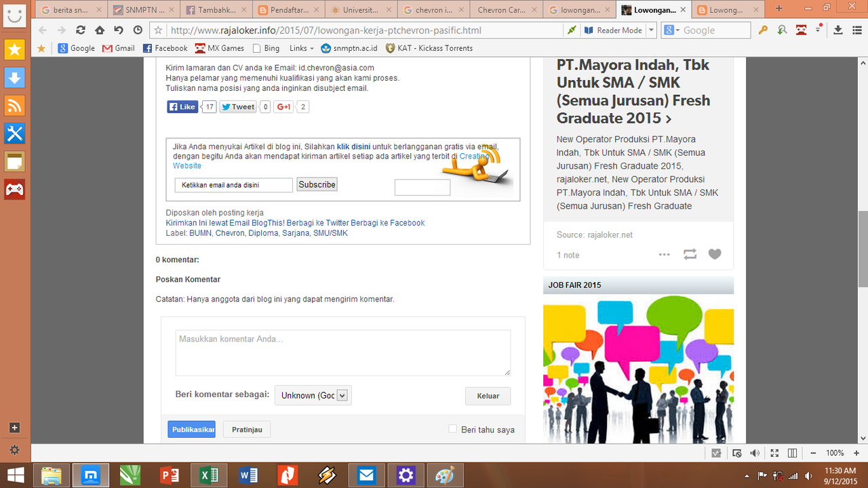Switch to the 'Pendaftar...' tab

(288, 9)
